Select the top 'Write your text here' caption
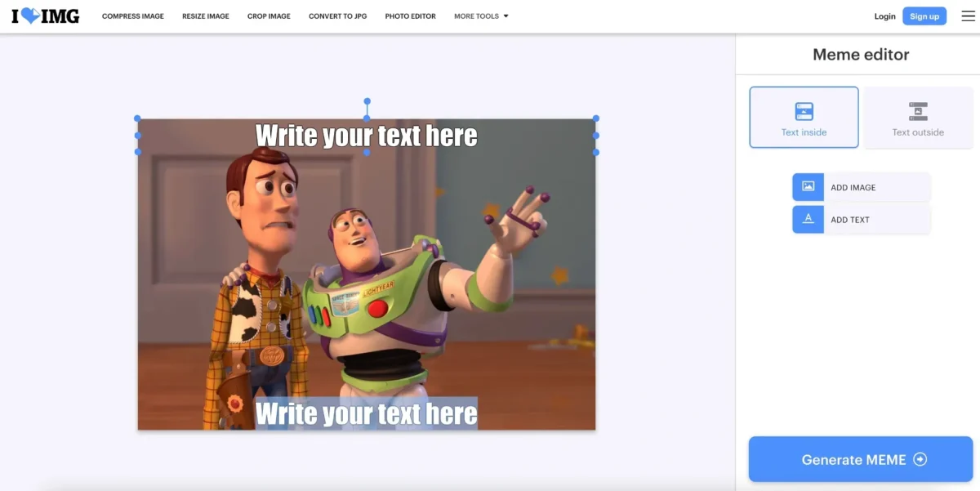The height and width of the screenshot is (491, 980). 367,136
